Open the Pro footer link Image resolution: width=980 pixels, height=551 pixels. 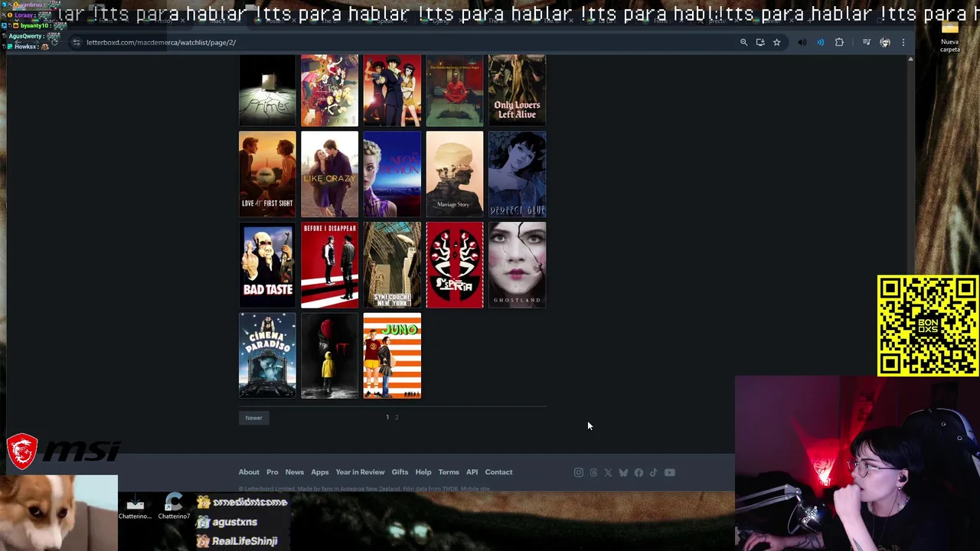[273, 472]
